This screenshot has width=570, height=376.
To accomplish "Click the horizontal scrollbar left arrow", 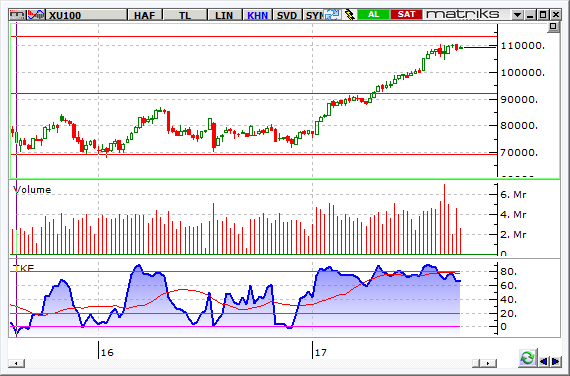I will pos(16,363).
